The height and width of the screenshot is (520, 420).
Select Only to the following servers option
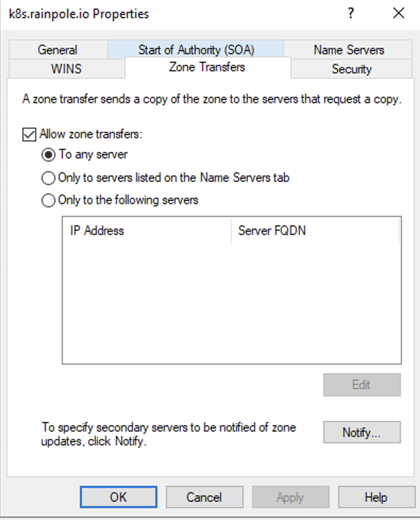pyautogui.click(x=48, y=200)
